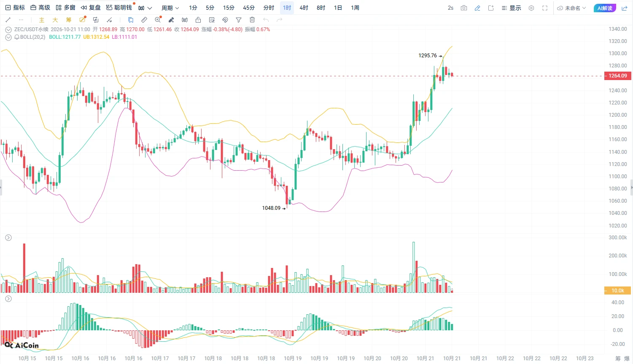Screen dimensions: 633x364
Task: Open the 指标 indicators menu
Action: (15, 8)
